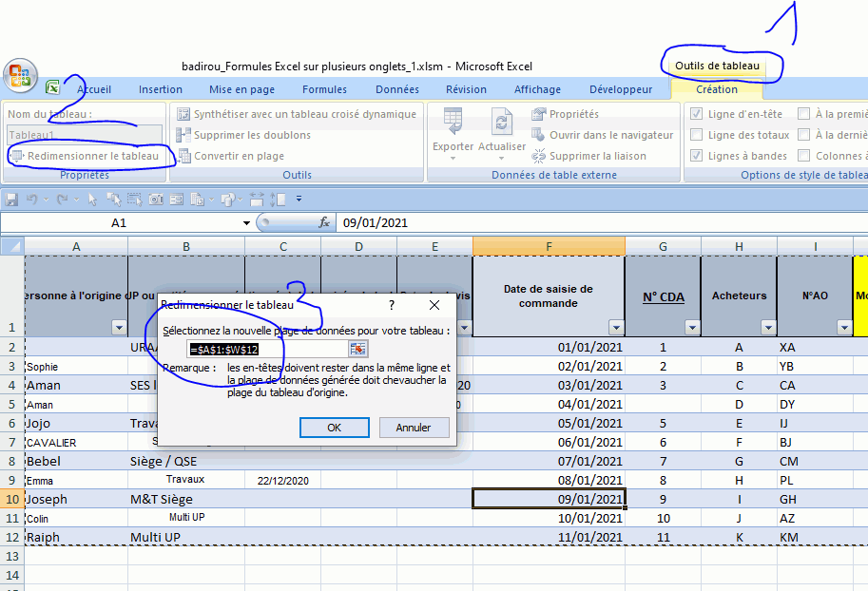Click Supprimer les doublons icon
The image size is (868, 591).
[184, 135]
